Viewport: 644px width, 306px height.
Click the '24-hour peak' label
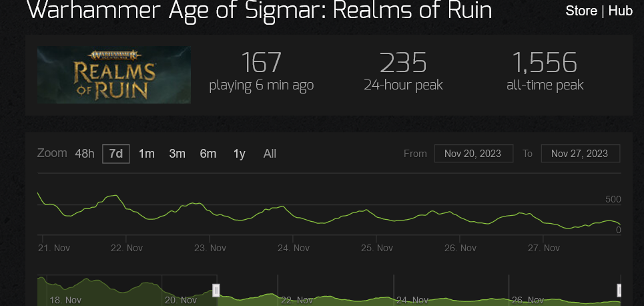(x=403, y=85)
